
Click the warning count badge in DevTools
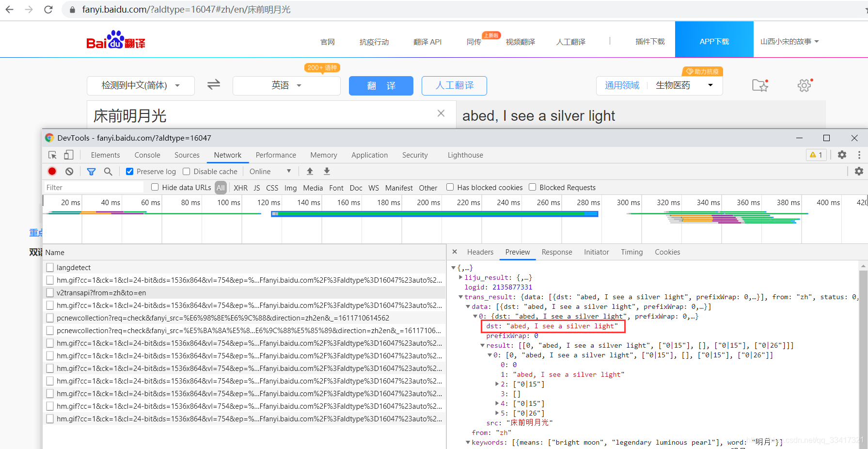816,155
